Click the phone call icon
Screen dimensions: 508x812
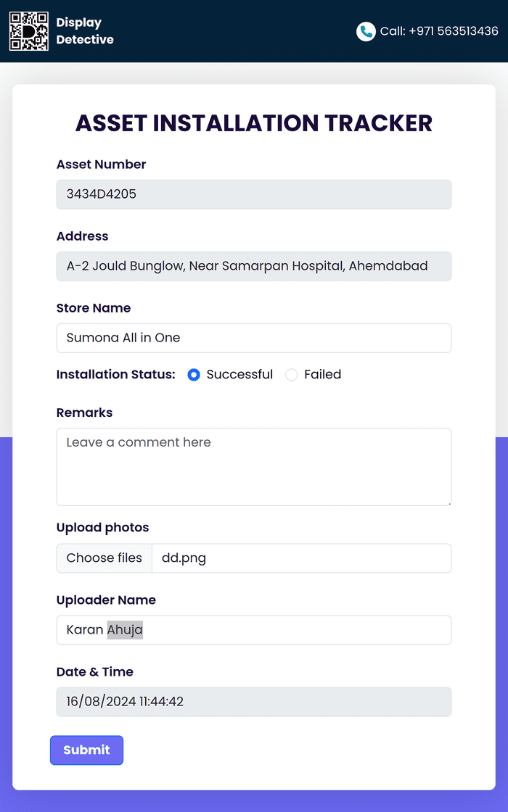[366, 32]
